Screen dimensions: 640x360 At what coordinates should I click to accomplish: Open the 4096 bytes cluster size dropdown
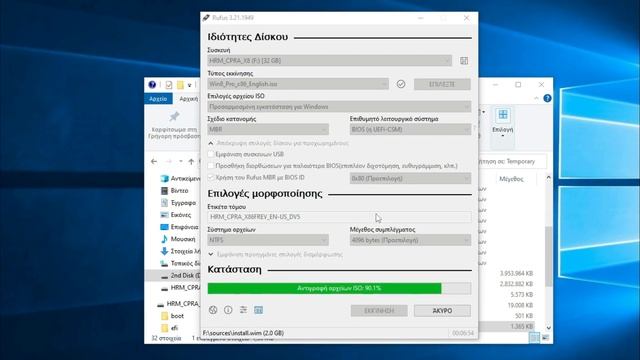pyautogui.click(x=410, y=240)
